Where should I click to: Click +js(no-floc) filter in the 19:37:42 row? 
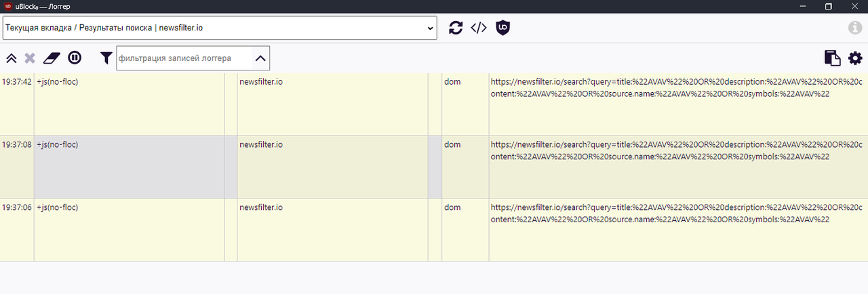[x=58, y=81]
